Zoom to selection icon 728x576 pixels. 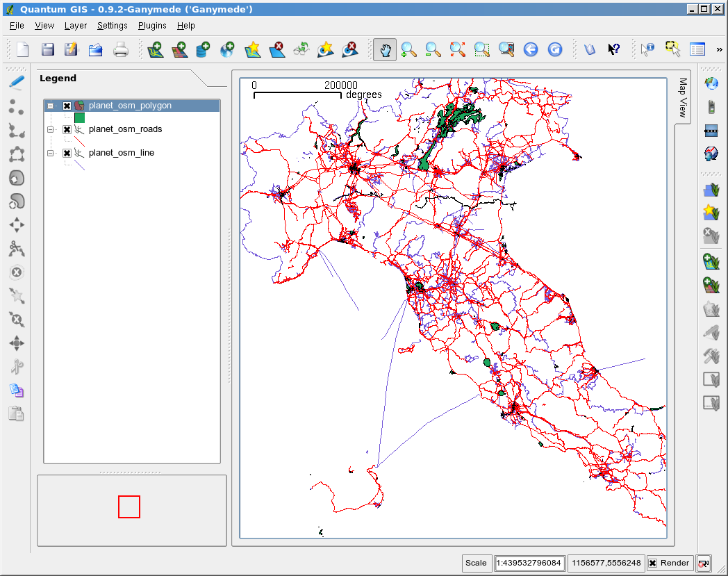pos(482,49)
